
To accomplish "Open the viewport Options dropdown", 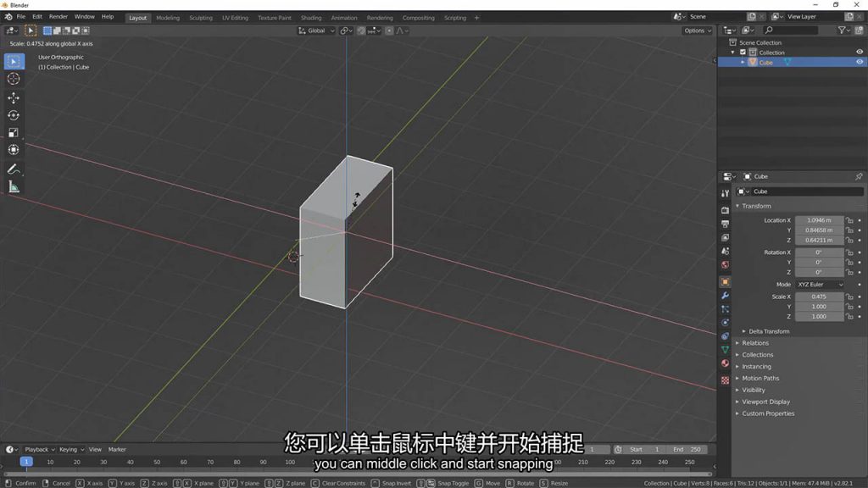I will pos(698,31).
